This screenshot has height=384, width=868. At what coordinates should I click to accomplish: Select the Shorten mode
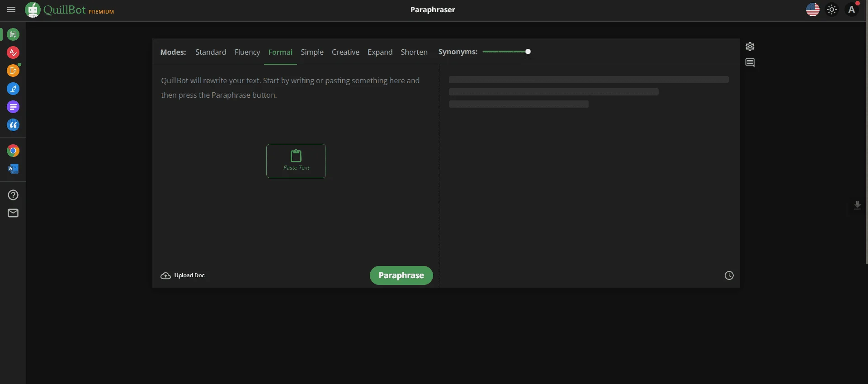pyautogui.click(x=414, y=52)
